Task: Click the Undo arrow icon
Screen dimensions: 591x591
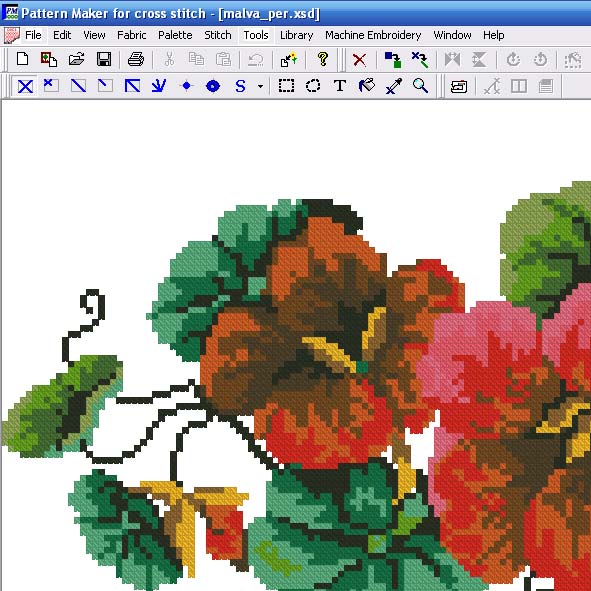Action: pos(256,60)
